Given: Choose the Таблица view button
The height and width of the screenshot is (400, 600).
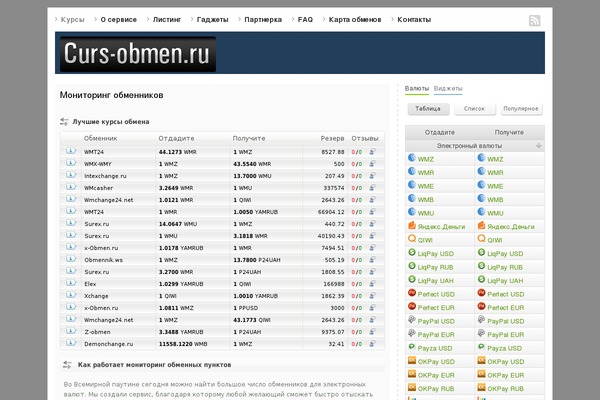Looking at the screenshot, I should (428, 109).
